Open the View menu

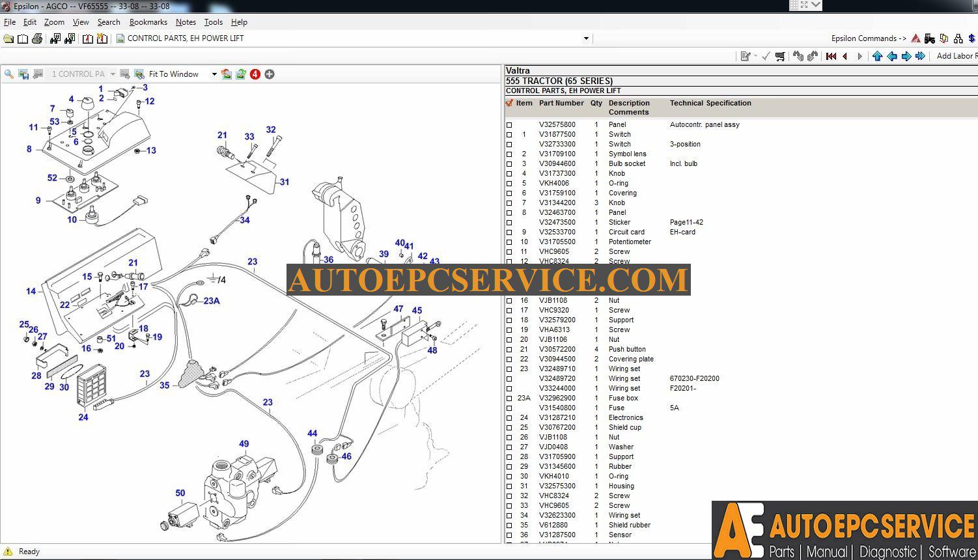click(81, 22)
